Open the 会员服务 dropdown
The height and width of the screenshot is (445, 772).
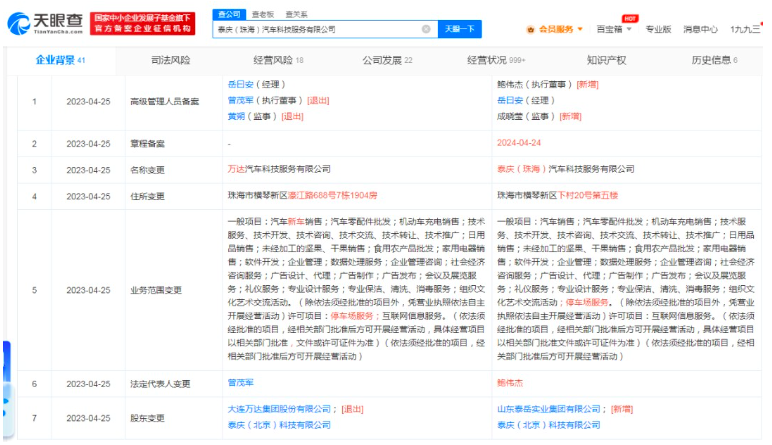[x=580, y=29]
